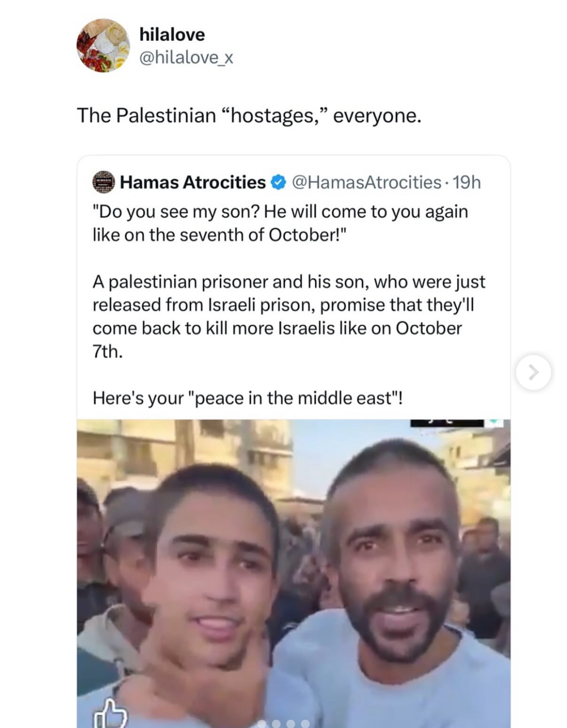Open the @hilalove_x handle link

click(187, 58)
